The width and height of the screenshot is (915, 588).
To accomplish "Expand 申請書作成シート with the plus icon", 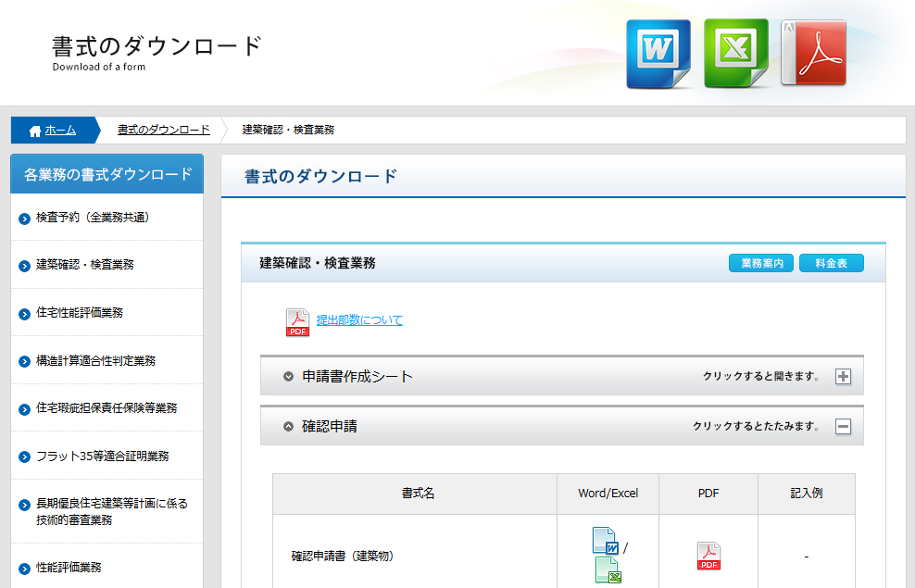I will (843, 377).
